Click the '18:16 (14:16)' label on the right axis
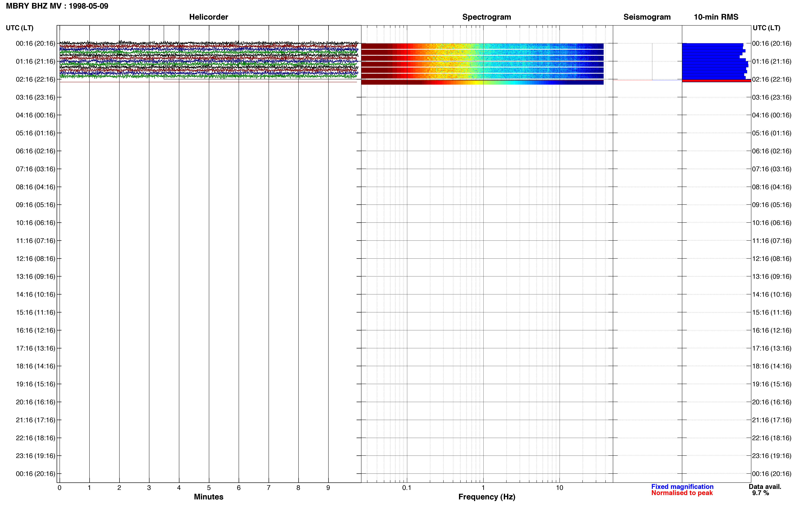The image size is (812, 508). (x=772, y=366)
